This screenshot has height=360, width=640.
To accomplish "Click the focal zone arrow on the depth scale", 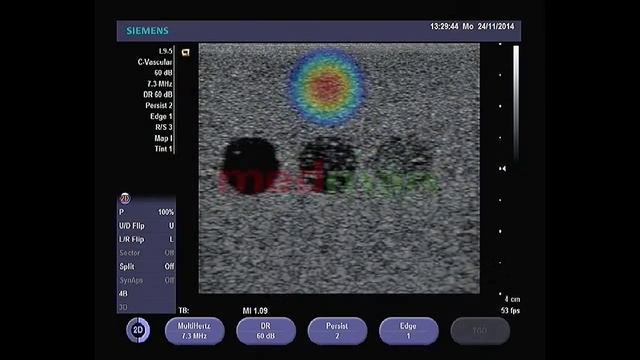I will pos(504,169).
